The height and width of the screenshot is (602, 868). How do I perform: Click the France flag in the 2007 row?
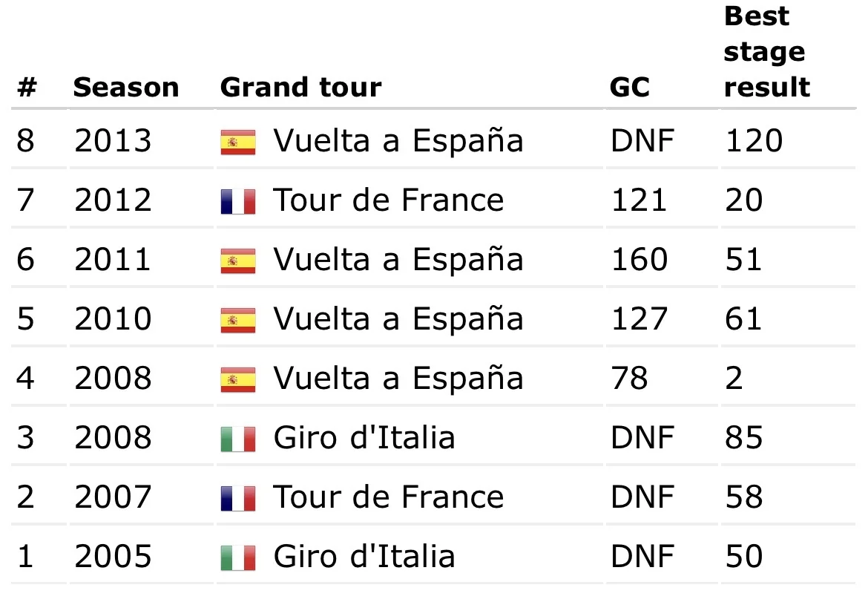[238, 498]
